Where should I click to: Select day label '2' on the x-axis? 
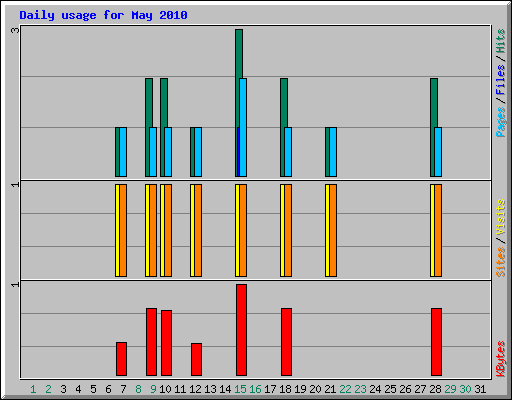[48, 389]
